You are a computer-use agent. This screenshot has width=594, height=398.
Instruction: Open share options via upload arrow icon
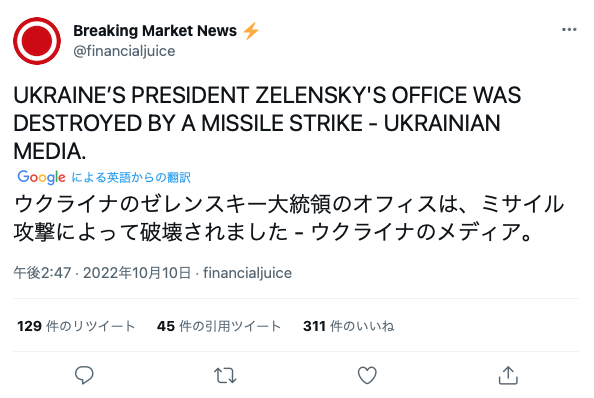pyautogui.click(x=508, y=375)
